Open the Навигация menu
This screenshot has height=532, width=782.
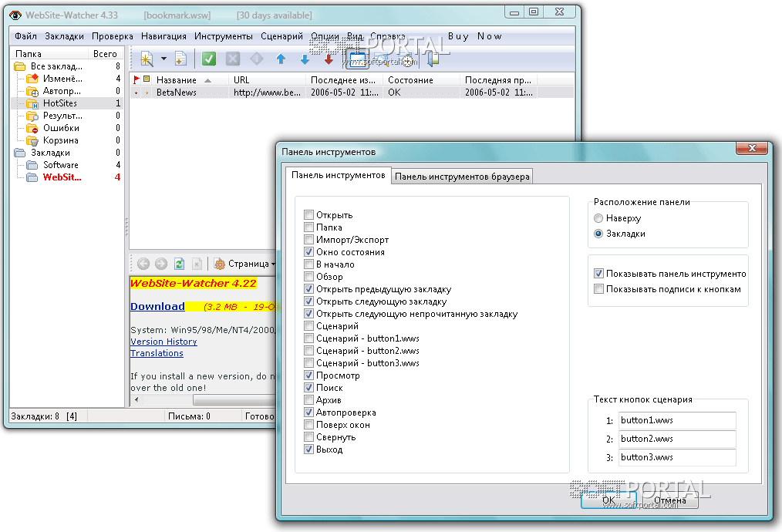163,36
